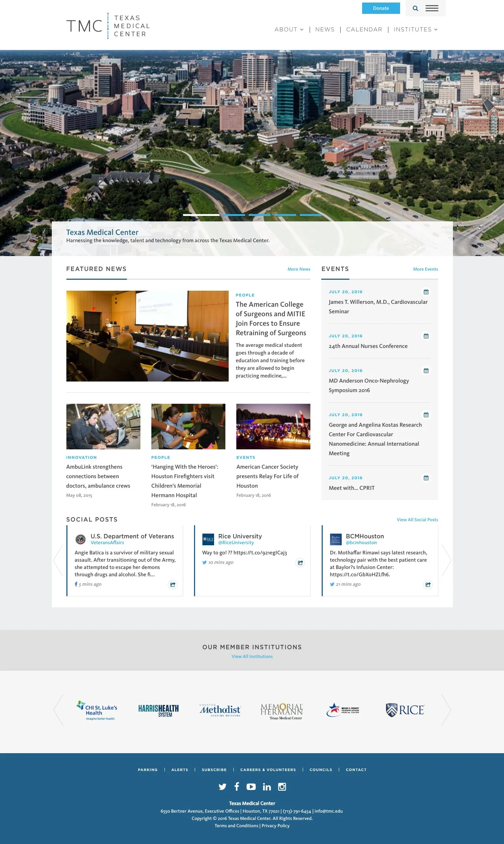Open the Relay For Life of Houston article
The height and width of the screenshot is (844, 504).
pos(267,476)
